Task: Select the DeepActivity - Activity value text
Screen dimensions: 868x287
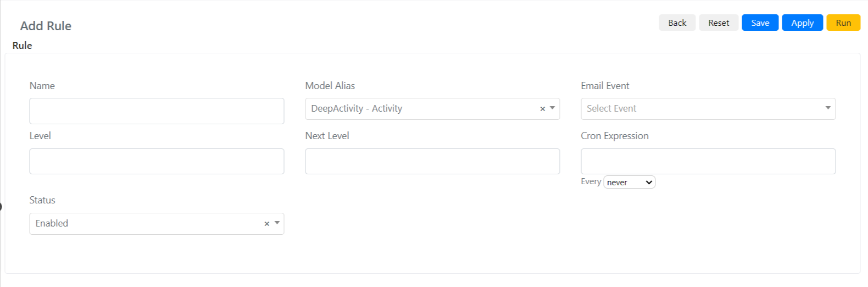Action: (357, 108)
